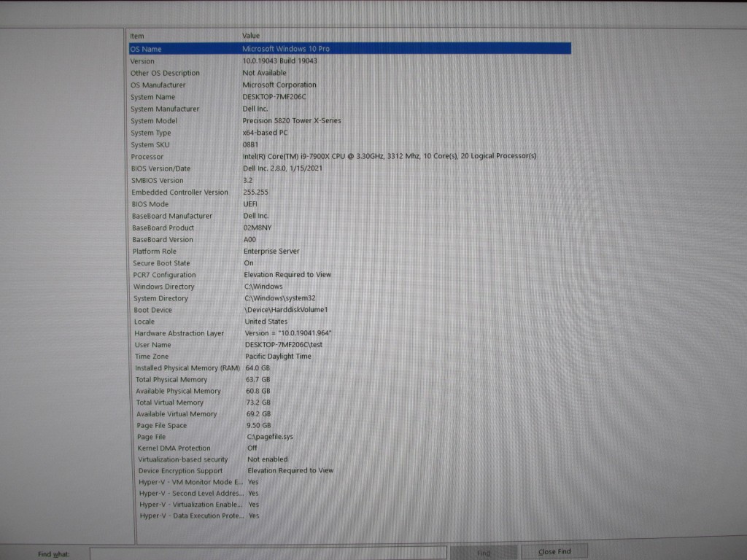Click the value 10.0.19043 Build 19043
Viewport: 747px width, 560px height.
pyautogui.click(x=279, y=61)
